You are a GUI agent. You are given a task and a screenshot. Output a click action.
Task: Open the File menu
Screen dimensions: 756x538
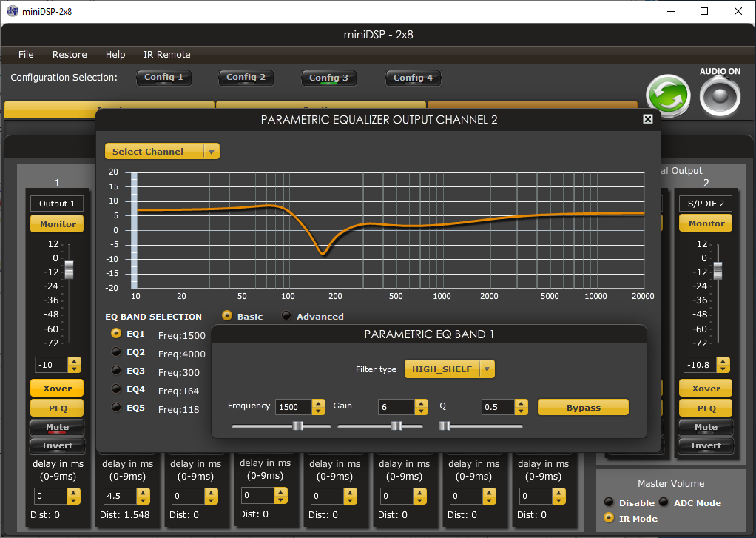coord(26,55)
